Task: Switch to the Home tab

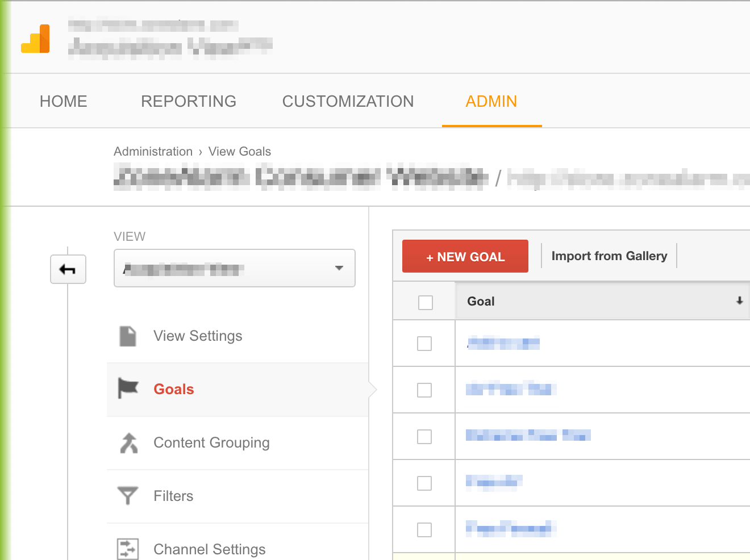Action: click(63, 101)
